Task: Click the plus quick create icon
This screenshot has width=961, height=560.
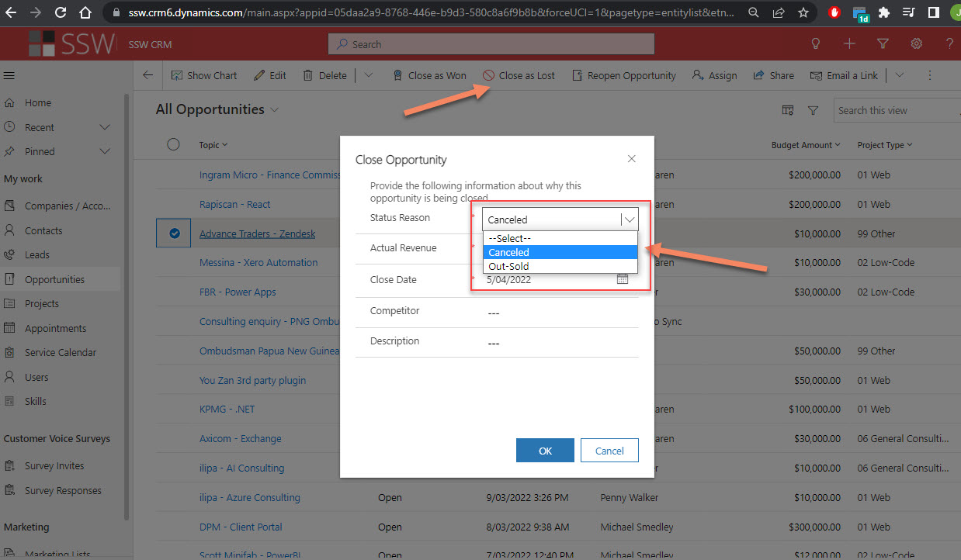Action: click(x=849, y=44)
